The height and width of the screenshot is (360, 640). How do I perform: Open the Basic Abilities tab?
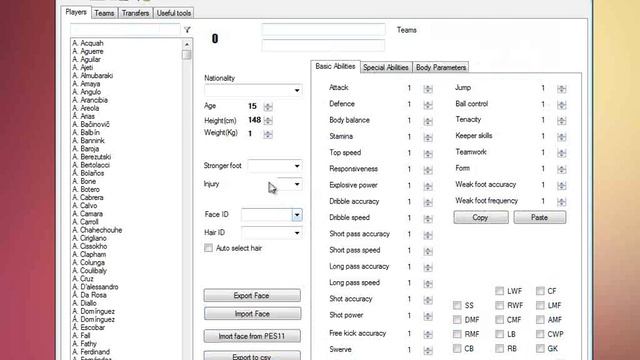pyautogui.click(x=335, y=67)
